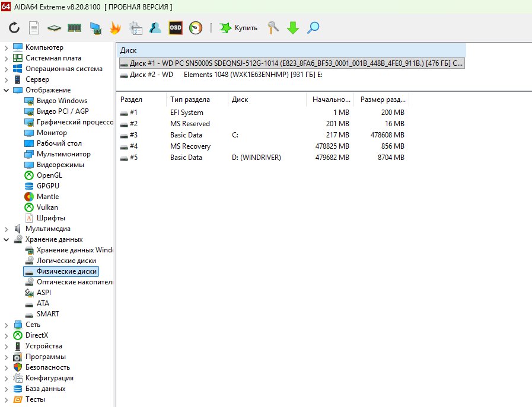Open preferences wrench icon
The height and width of the screenshot is (407, 532).
tap(273, 28)
